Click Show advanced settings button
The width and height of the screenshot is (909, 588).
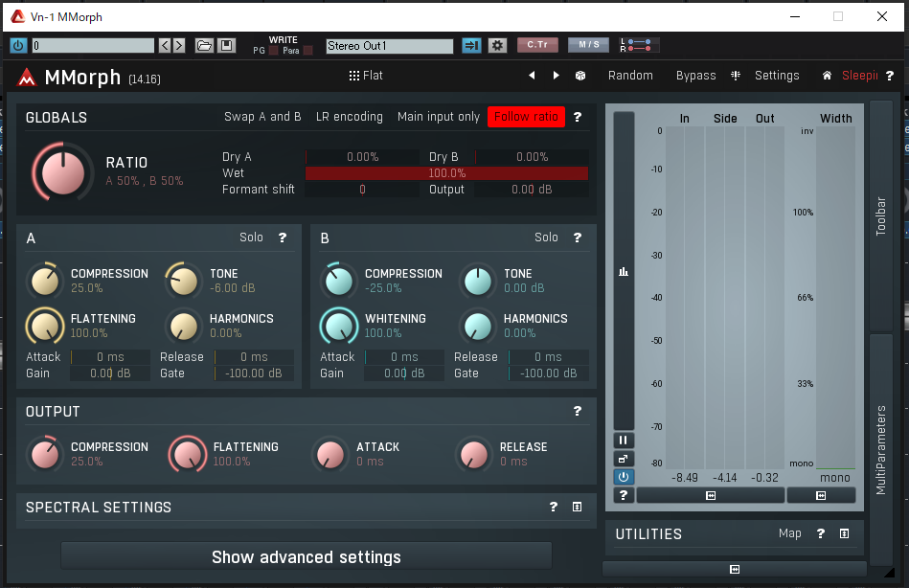click(x=307, y=556)
